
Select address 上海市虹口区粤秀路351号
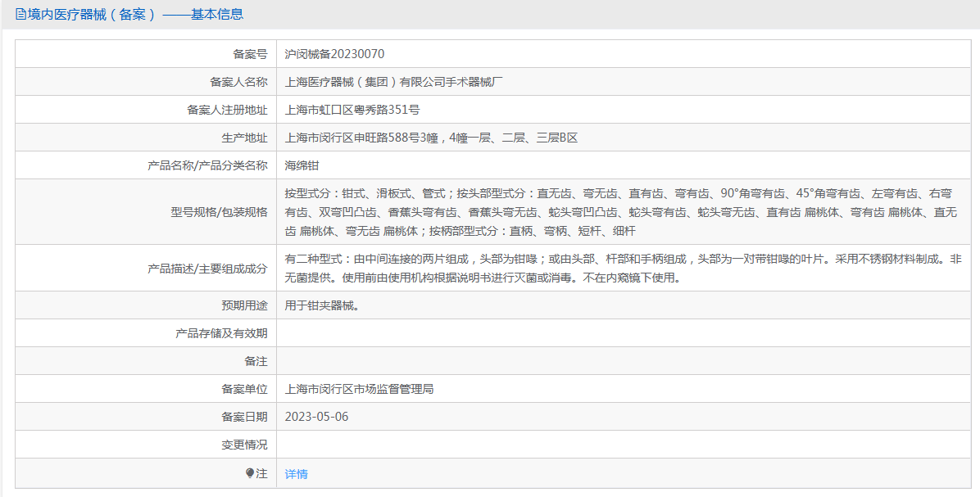(352, 110)
